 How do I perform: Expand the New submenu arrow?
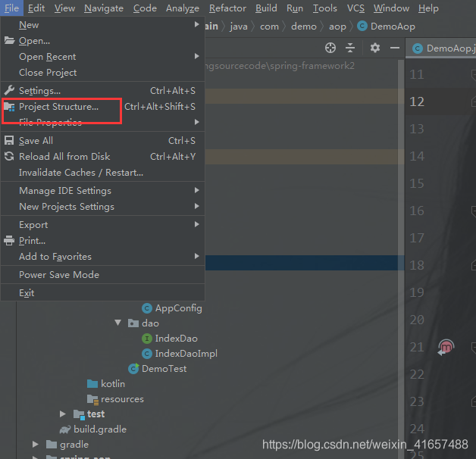[x=197, y=24]
